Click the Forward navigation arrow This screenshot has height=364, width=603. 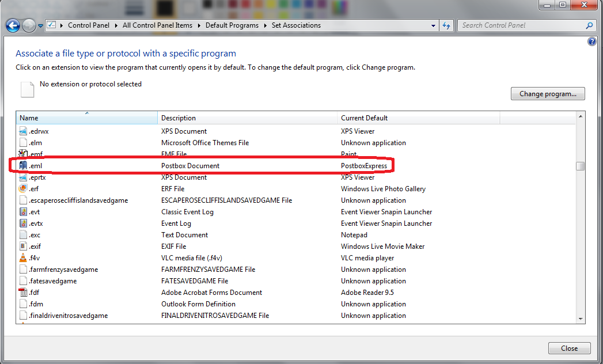pyautogui.click(x=29, y=26)
